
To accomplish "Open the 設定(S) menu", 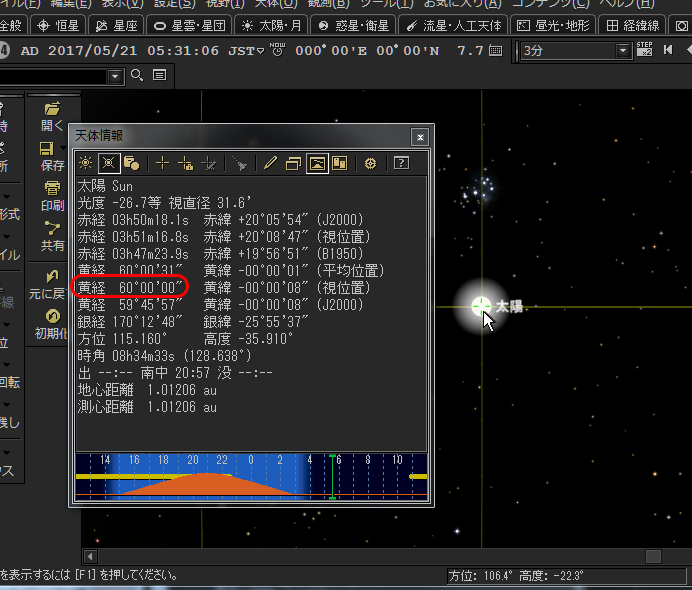I will 173,3.
